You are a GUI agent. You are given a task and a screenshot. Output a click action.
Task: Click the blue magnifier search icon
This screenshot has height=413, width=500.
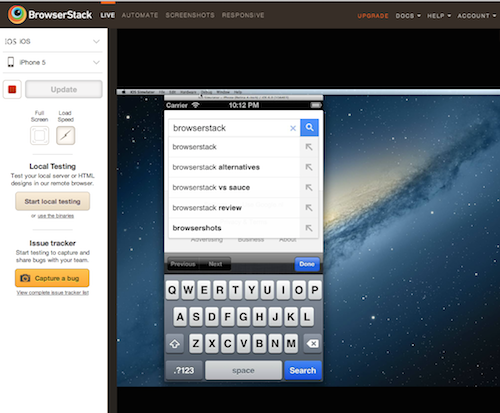tap(309, 128)
